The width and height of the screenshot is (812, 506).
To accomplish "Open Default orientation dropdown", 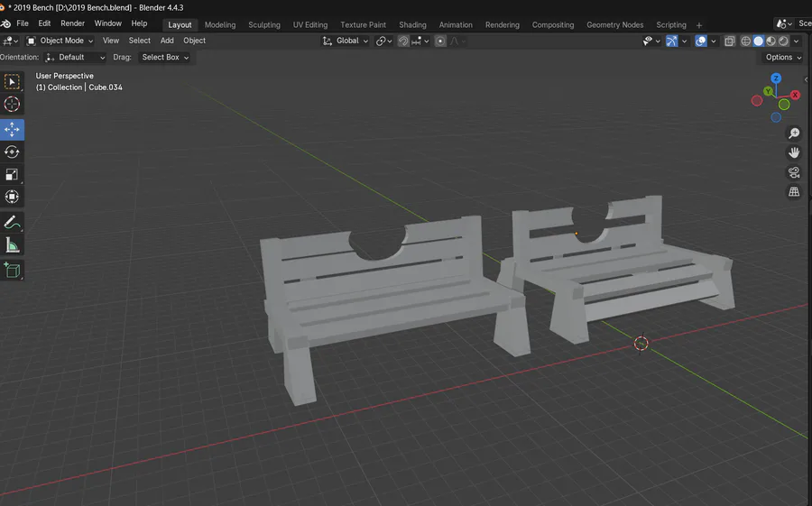I will click(75, 58).
